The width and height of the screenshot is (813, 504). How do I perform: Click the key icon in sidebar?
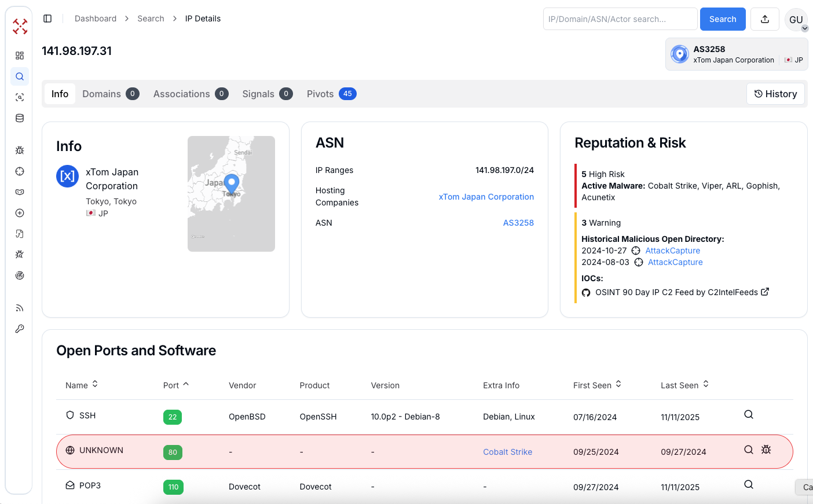(x=20, y=329)
